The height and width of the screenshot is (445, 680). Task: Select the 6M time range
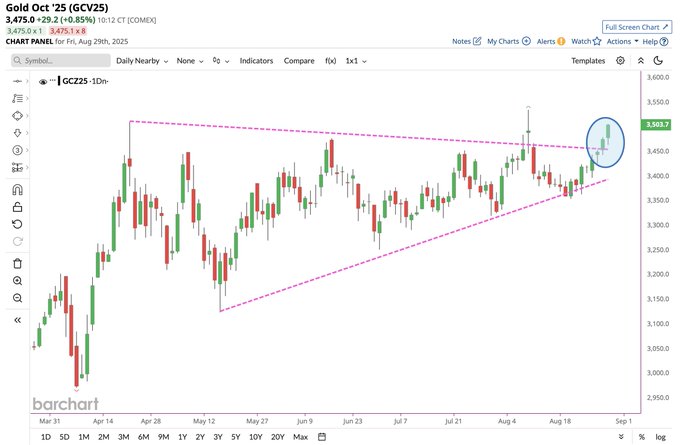[144, 437]
